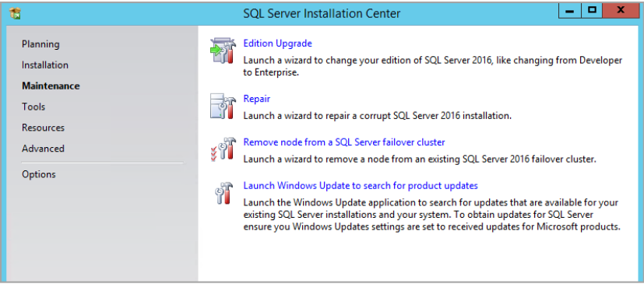
Task: Click the Repair tools icon
Action: (223, 106)
